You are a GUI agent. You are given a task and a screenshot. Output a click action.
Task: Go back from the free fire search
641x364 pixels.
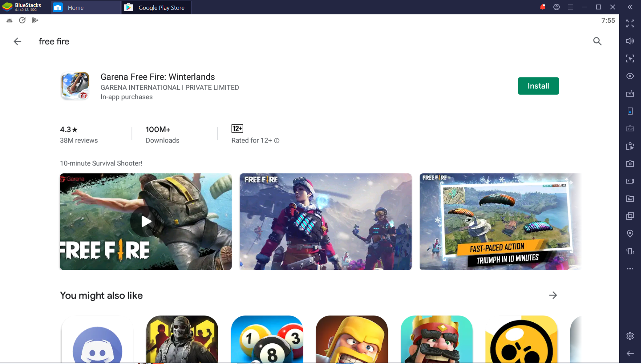(x=17, y=42)
